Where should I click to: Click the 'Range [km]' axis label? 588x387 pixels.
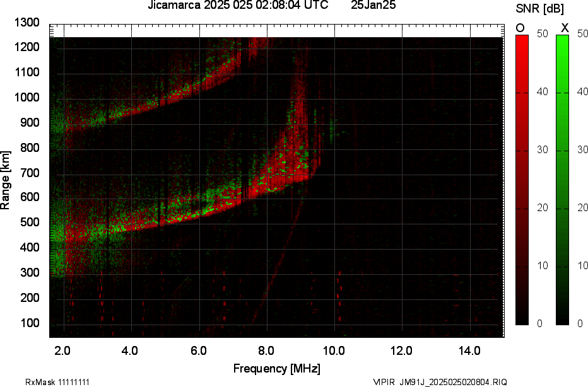click(x=5, y=180)
